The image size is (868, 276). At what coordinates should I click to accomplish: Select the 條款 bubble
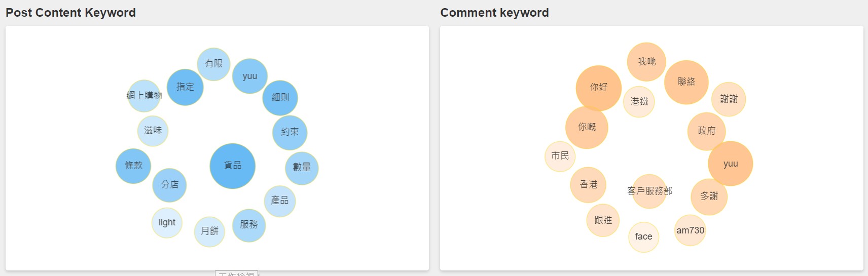tap(133, 166)
